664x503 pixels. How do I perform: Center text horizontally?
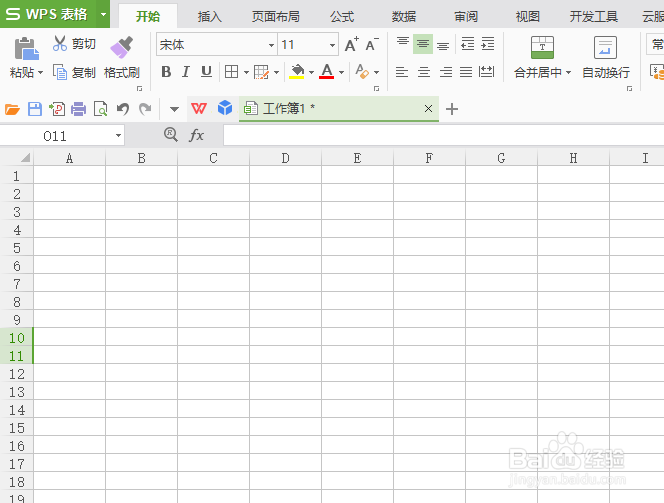[x=423, y=72]
